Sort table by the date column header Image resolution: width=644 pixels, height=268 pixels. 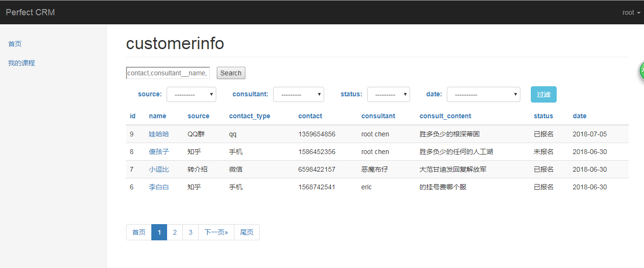pos(580,116)
